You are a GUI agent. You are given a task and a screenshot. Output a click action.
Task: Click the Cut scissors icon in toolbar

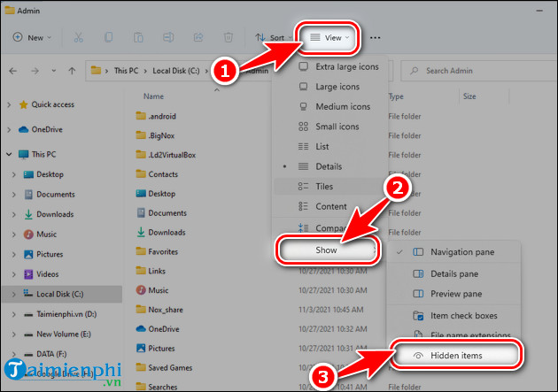point(78,37)
